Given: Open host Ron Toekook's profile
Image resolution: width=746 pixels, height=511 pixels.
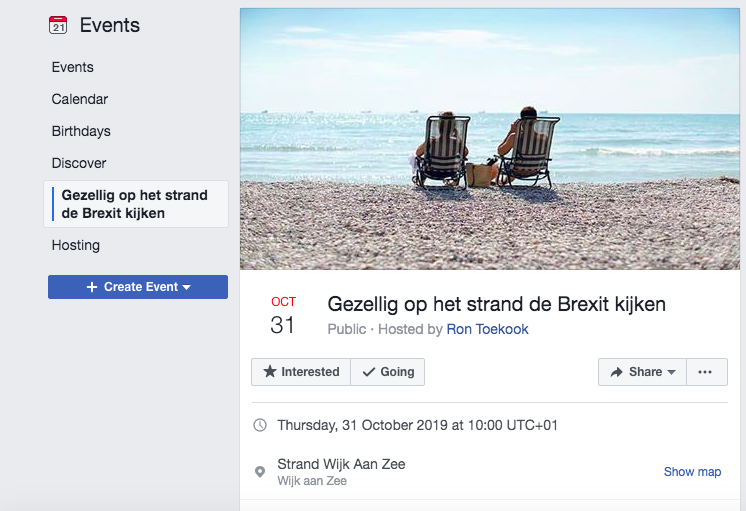Looking at the screenshot, I should pyautogui.click(x=487, y=329).
